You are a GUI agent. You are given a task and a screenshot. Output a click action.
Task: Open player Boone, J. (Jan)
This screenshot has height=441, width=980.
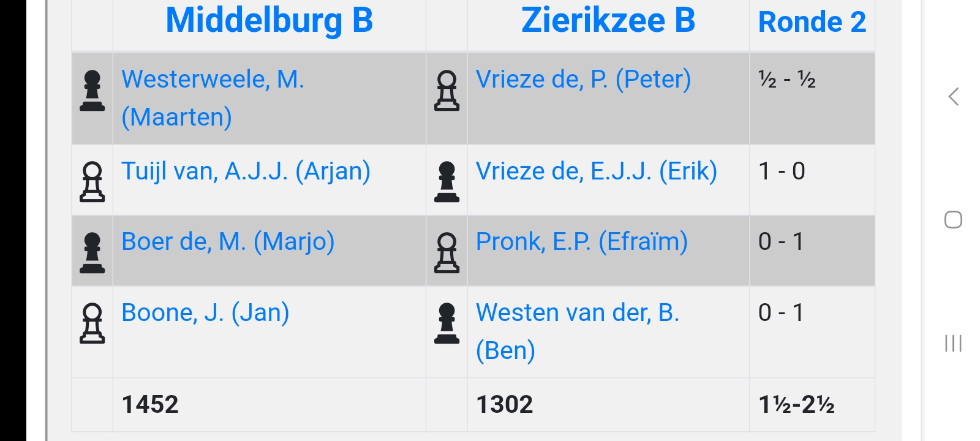[x=205, y=312]
